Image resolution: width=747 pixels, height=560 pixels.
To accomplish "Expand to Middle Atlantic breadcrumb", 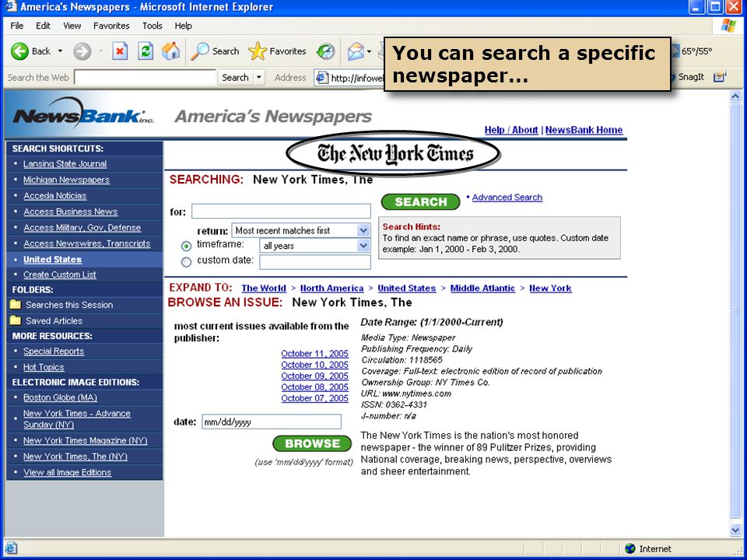I will click(x=482, y=288).
